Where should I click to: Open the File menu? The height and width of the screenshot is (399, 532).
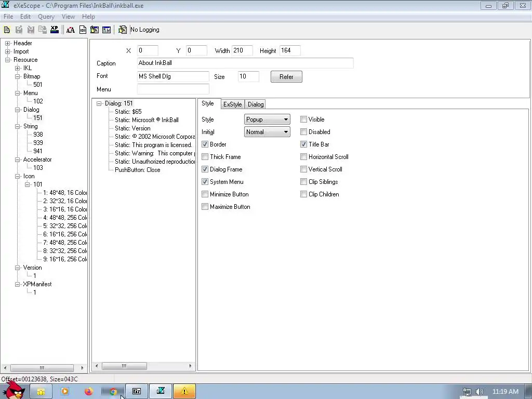click(x=8, y=17)
